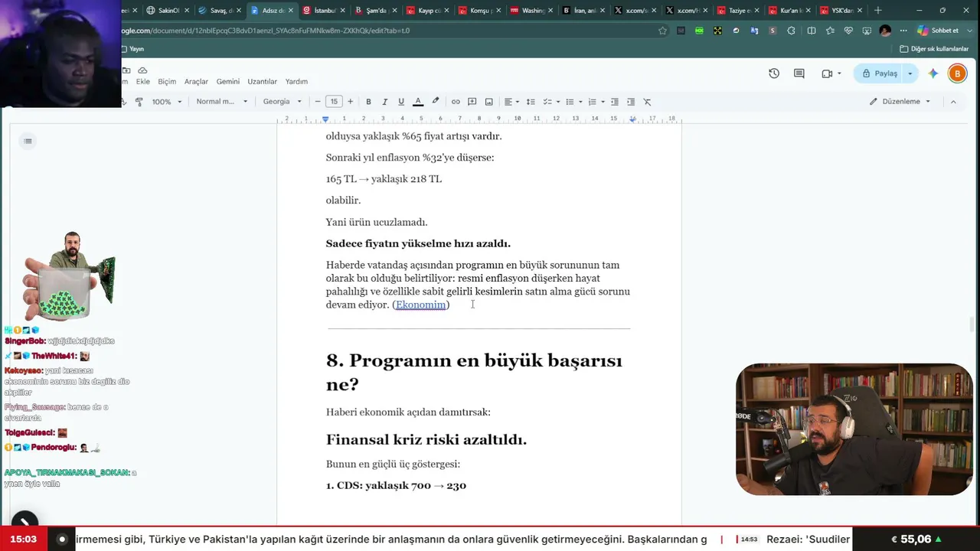Increase the paragraph indent
This screenshot has height=551, width=980.
pyautogui.click(x=631, y=102)
